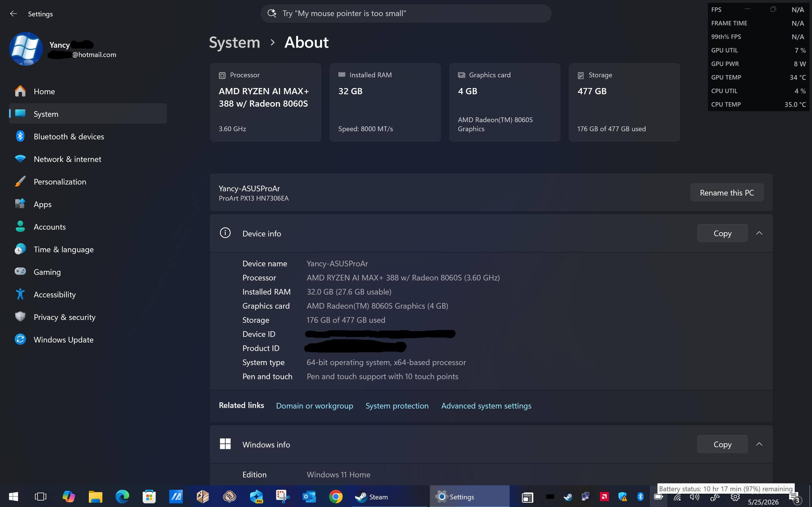Copy the Windows info details
Viewport: 812px width, 507px height.
[722, 444]
